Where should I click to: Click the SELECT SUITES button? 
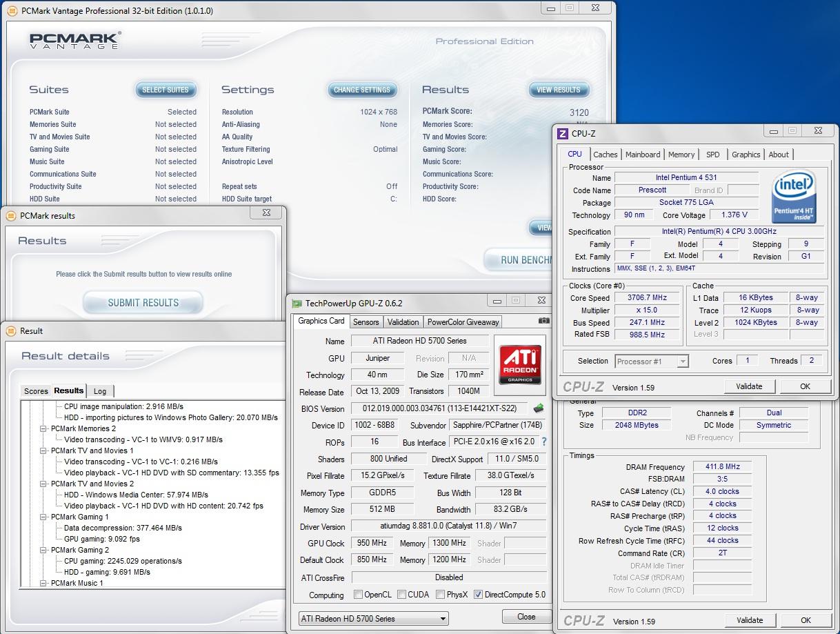point(166,90)
